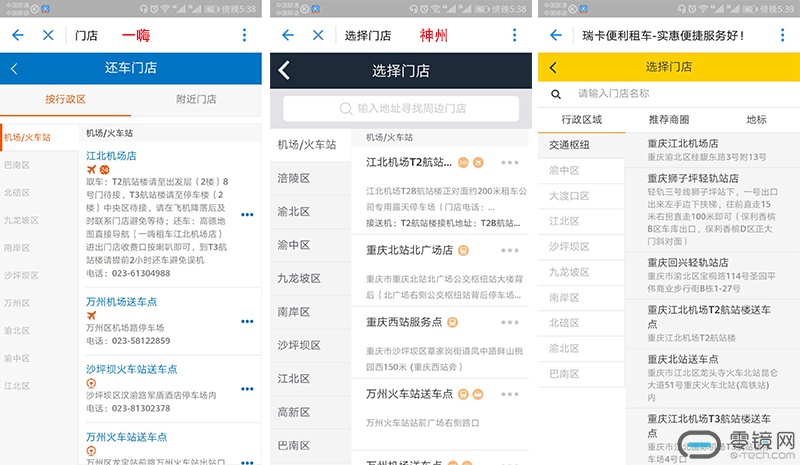Screen dimensions: 800x465
Task: Open more options for 万州机场送车点
Action: pos(247,321)
